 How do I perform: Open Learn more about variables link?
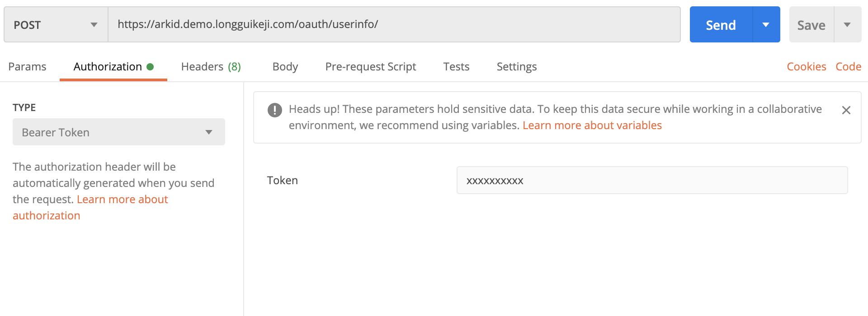tap(592, 125)
